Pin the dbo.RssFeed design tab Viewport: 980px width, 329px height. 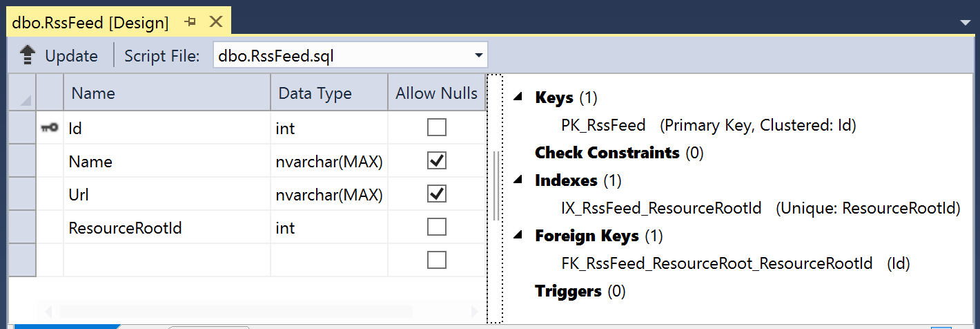click(191, 22)
